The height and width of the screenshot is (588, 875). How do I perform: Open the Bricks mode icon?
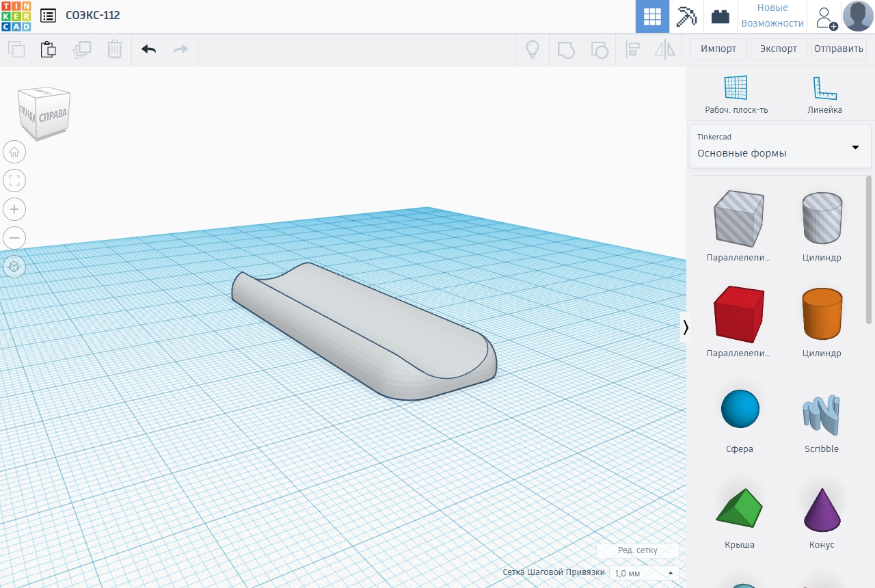(x=721, y=16)
